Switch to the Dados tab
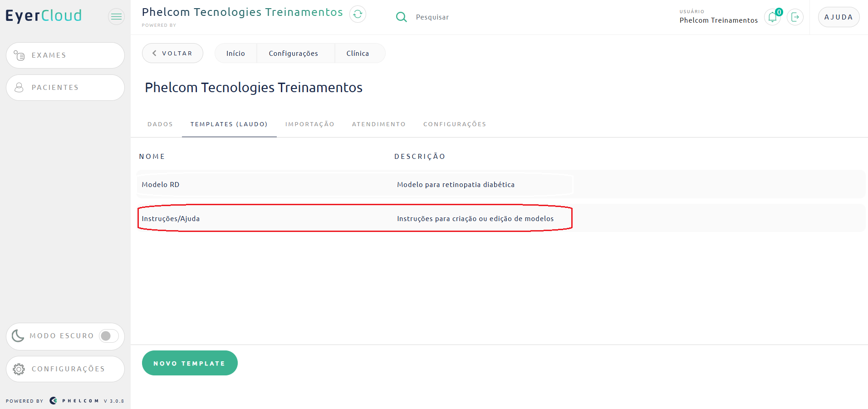 coord(160,124)
